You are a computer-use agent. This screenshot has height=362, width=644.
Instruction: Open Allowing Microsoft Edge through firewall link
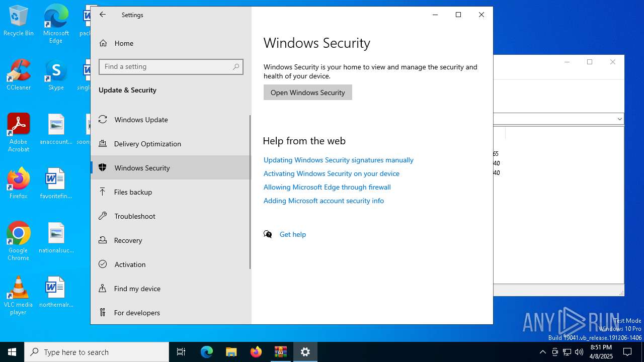(x=327, y=187)
